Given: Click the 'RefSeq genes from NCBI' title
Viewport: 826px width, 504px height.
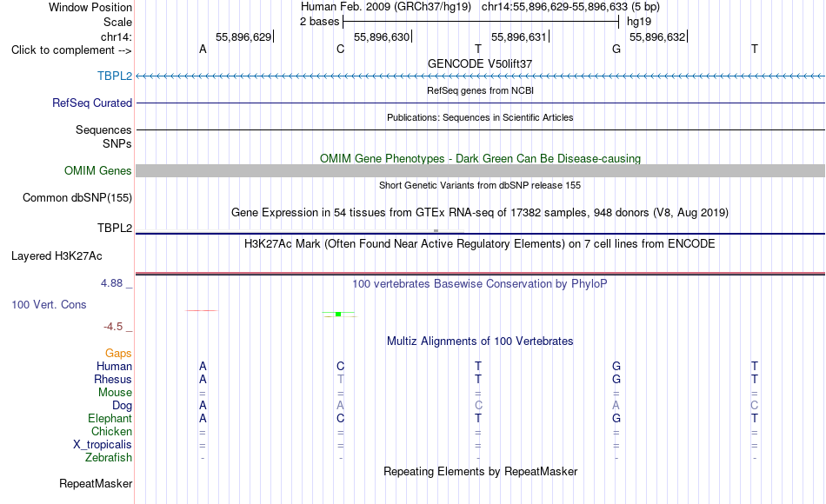Looking at the screenshot, I should tap(480, 90).
